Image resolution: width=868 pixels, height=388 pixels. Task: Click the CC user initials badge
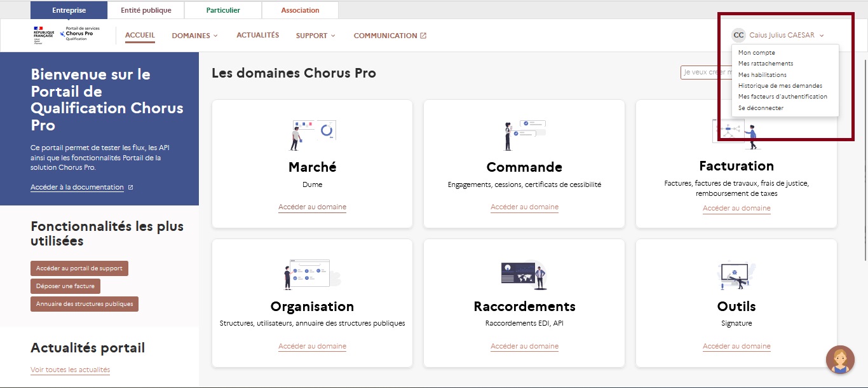pos(738,35)
